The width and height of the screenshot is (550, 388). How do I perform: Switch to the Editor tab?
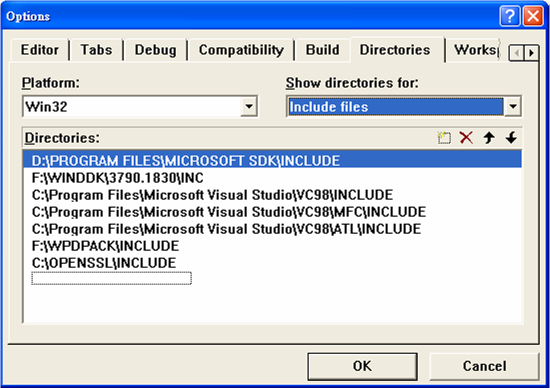(40, 50)
